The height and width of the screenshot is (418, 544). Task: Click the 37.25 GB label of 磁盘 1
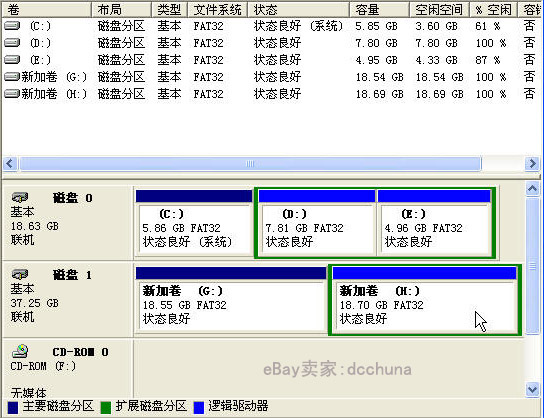pyautogui.click(x=35, y=303)
